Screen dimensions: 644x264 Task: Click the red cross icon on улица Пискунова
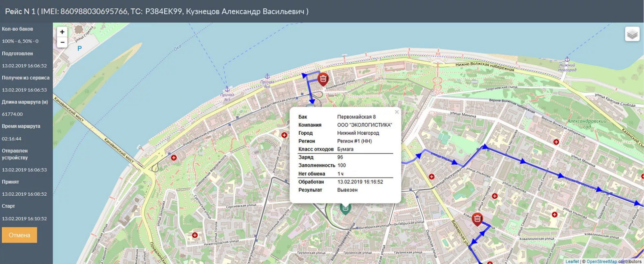(431, 176)
